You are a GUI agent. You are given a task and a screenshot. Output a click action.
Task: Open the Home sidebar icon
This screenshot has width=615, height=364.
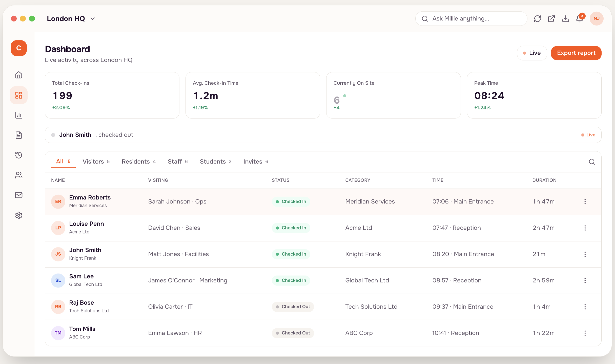(19, 75)
